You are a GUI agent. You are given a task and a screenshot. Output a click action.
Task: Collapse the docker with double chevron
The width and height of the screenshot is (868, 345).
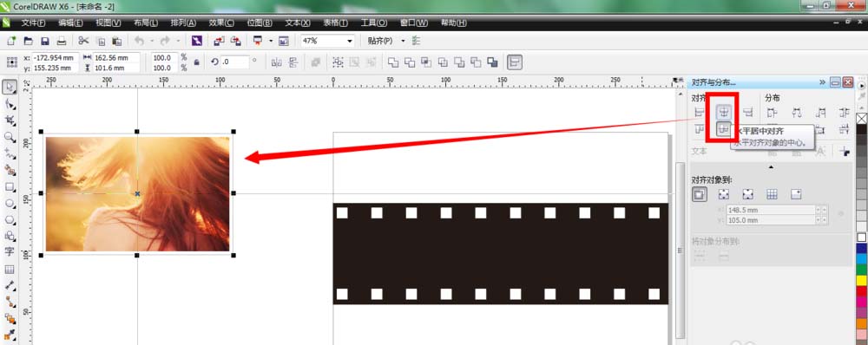(x=823, y=83)
